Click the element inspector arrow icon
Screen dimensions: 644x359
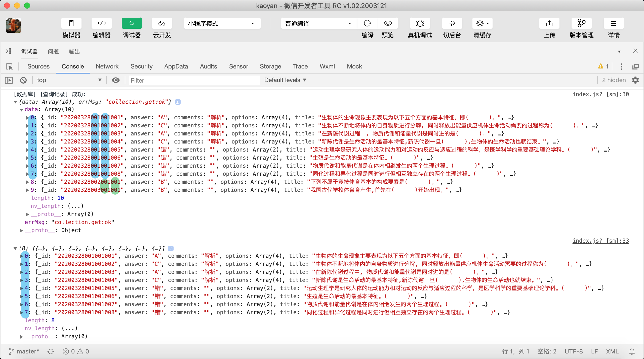pyautogui.click(x=9, y=66)
